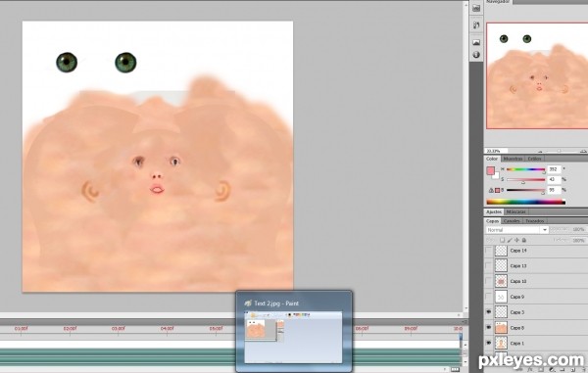
Task: Open the layer fill 100% field
Action: [578, 240]
